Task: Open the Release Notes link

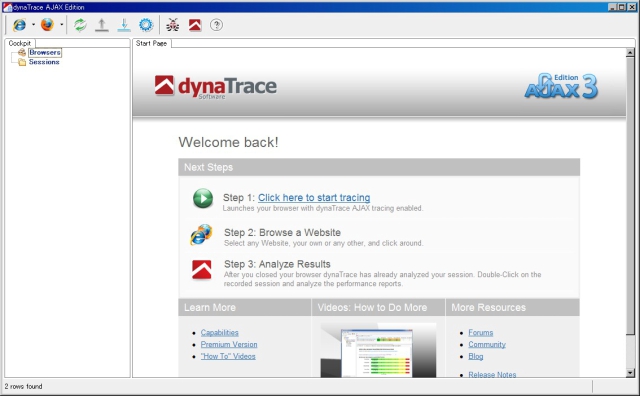Action: coord(492,374)
